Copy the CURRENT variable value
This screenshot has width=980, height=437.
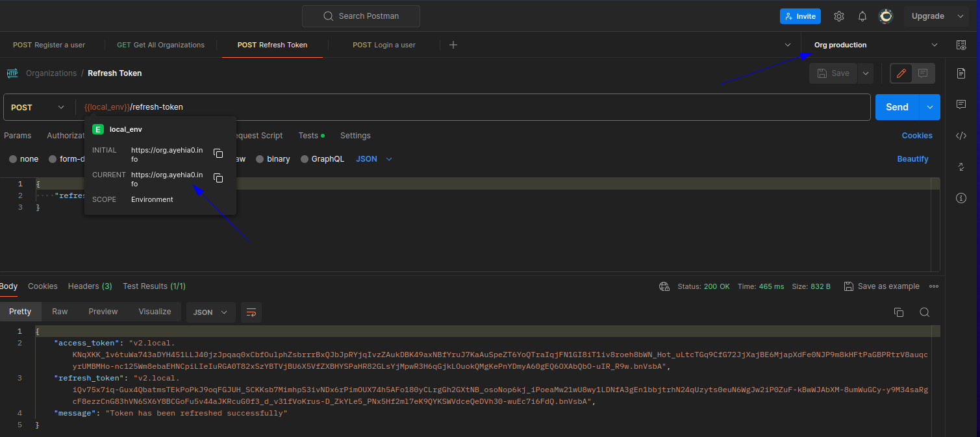point(218,178)
